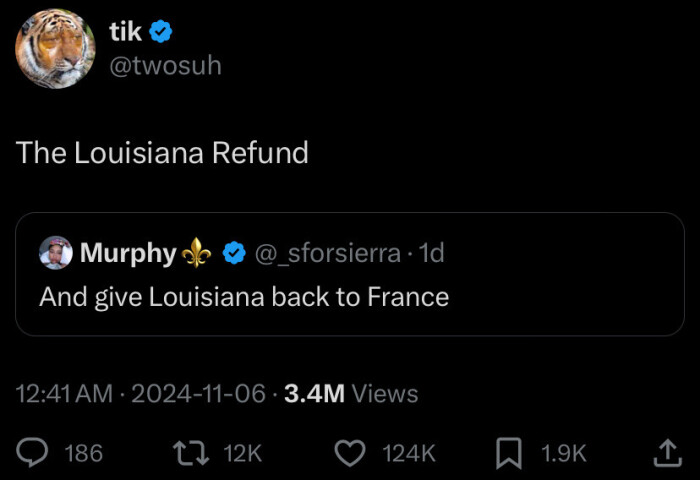The image size is (700, 480).
Task: Open Murphy's small profile avatar
Action: pyautogui.click(x=56, y=254)
